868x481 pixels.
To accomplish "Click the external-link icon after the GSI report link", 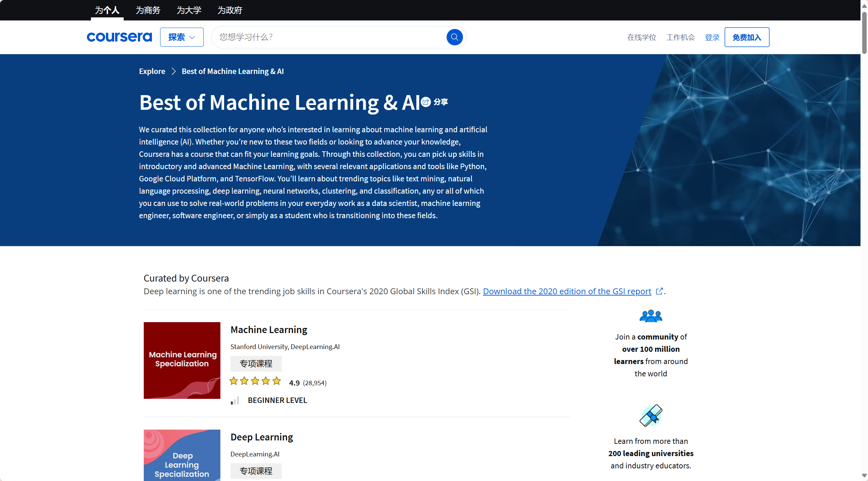I will click(660, 291).
